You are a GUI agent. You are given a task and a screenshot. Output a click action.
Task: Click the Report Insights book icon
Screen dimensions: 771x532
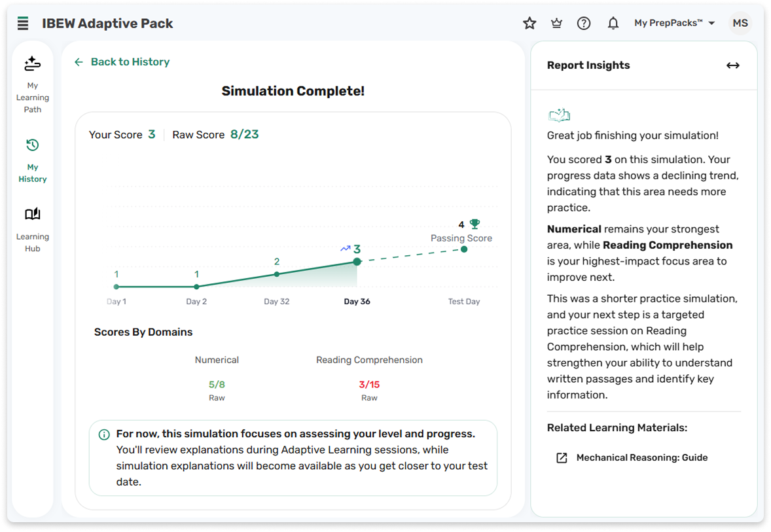click(559, 115)
